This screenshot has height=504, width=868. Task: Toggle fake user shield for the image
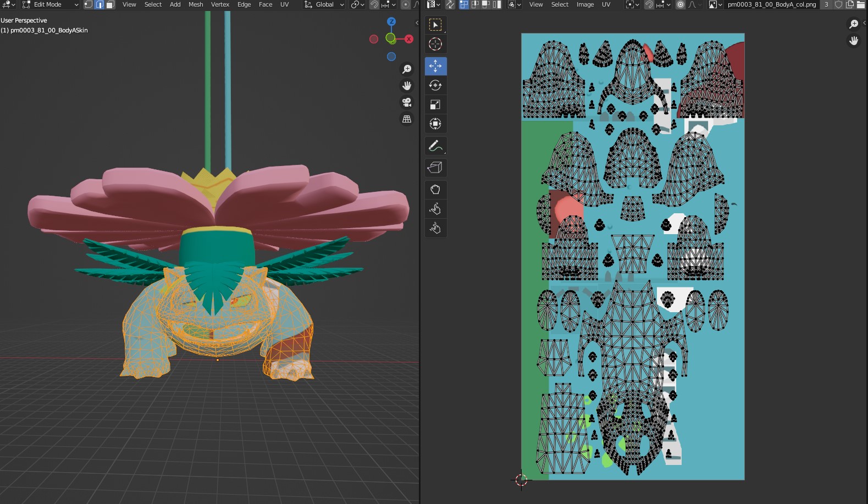[838, 4]
